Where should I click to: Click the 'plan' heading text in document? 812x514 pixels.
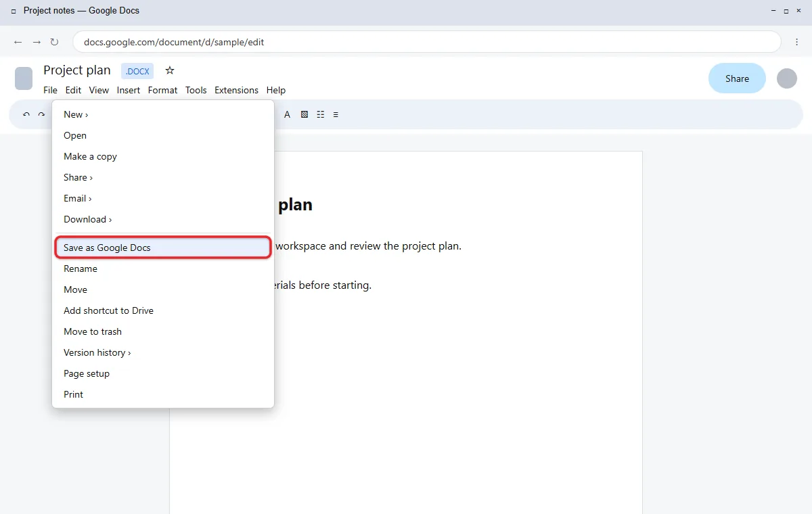coord(296,204)
